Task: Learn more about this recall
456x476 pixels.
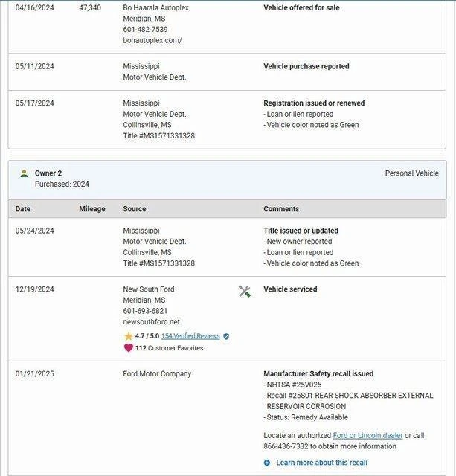Action: pyautogui.click(x=321, y=463)
